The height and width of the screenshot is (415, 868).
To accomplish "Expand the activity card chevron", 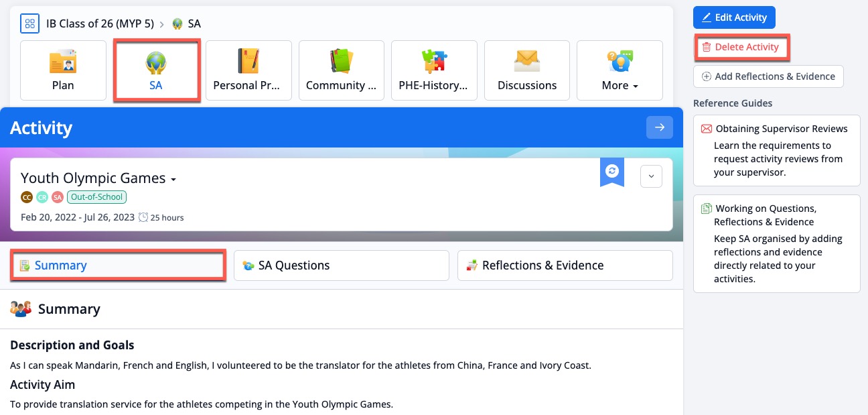I will click(x=651, y=176).
